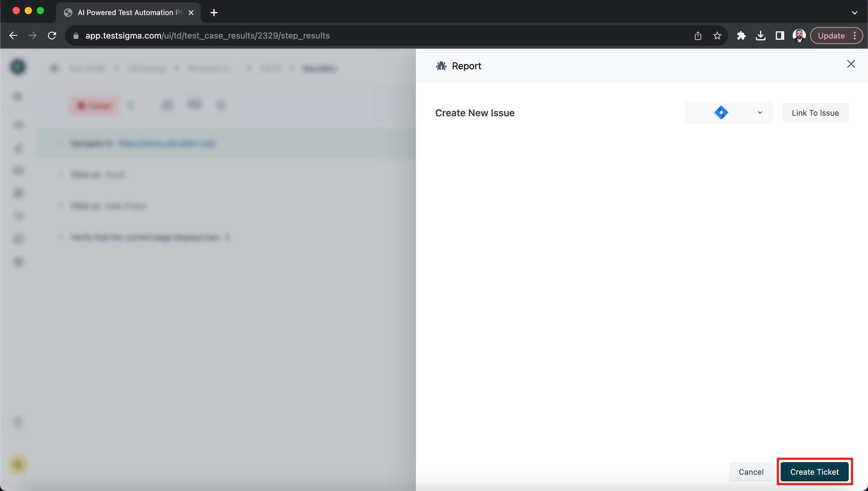The image size is (868, 491).
Task: Click the bug/report icon in panel header
Action: coord(441,66)
